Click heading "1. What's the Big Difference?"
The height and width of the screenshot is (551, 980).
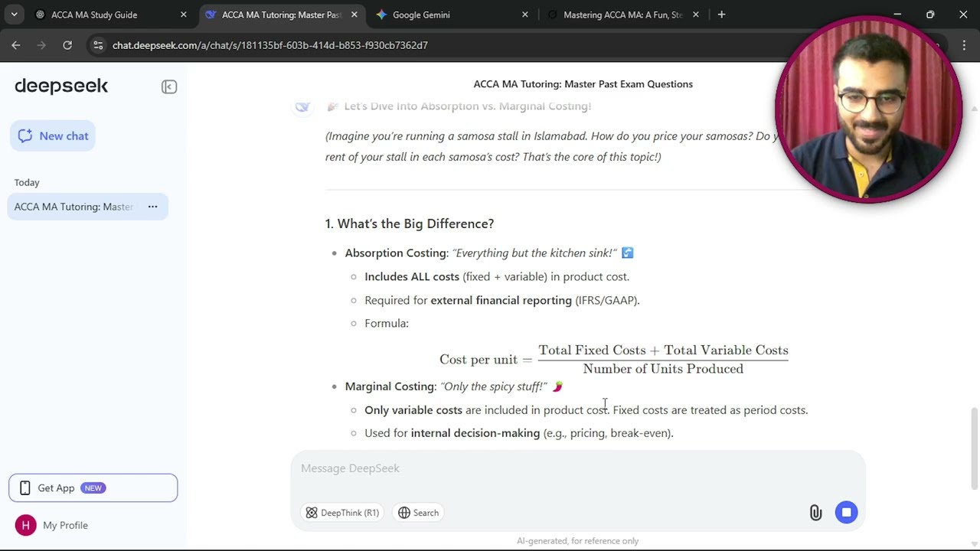click(410, 223)
